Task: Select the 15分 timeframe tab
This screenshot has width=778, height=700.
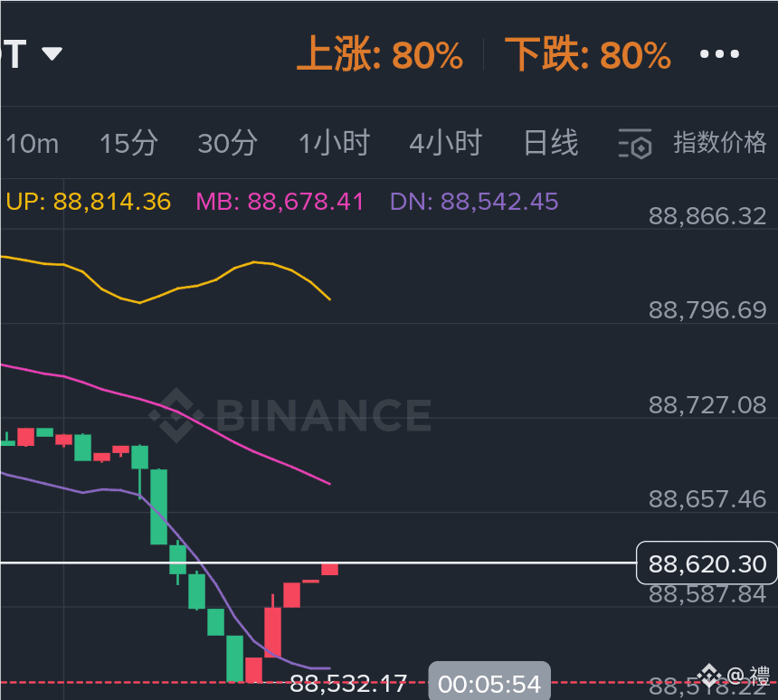Action: tap(129, 144)
